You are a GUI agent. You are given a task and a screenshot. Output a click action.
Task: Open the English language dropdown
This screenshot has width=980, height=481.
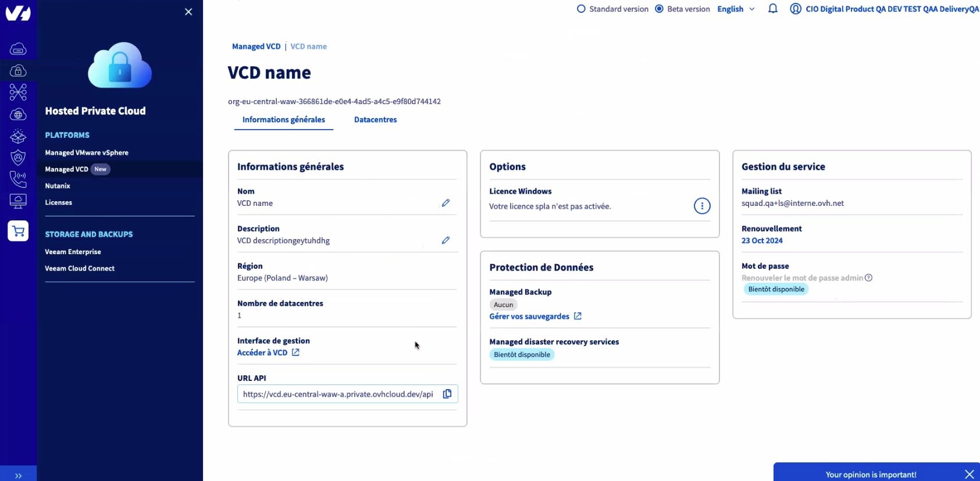click(736, 9)
